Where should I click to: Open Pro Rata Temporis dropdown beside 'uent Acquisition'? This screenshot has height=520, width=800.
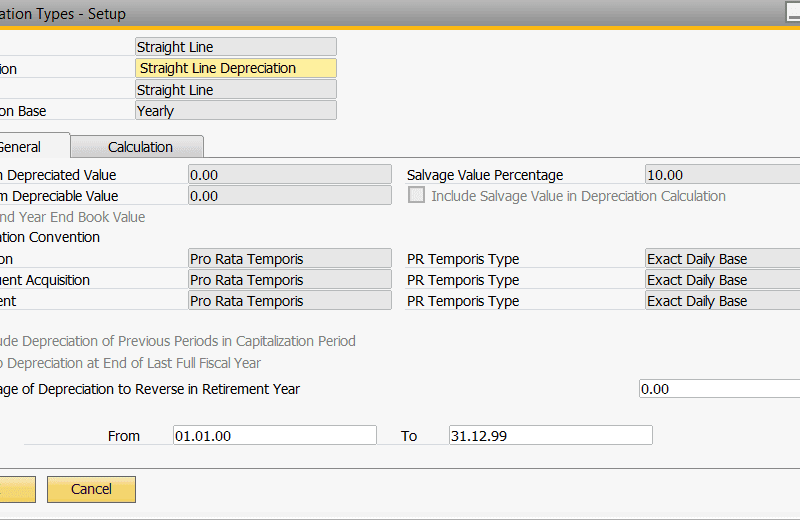coord(290,280)
